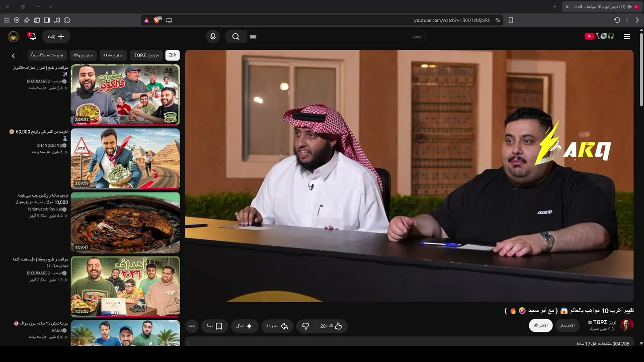Open the Brave Shields lion icon
This screenshot has width=644, height=362.
point(157,20)
